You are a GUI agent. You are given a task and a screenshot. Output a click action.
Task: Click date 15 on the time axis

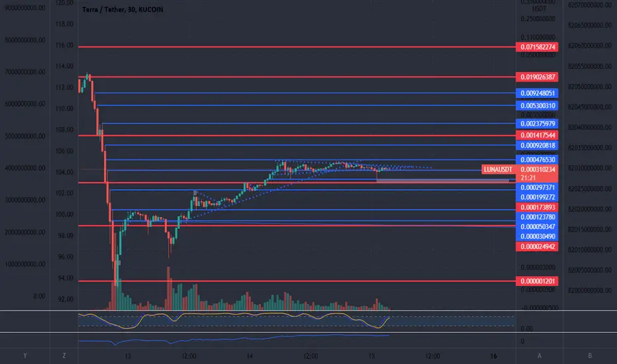point(371,356)
